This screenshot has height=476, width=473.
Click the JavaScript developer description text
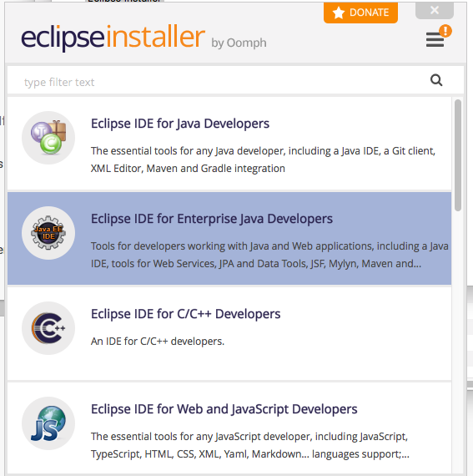[250, 445]
